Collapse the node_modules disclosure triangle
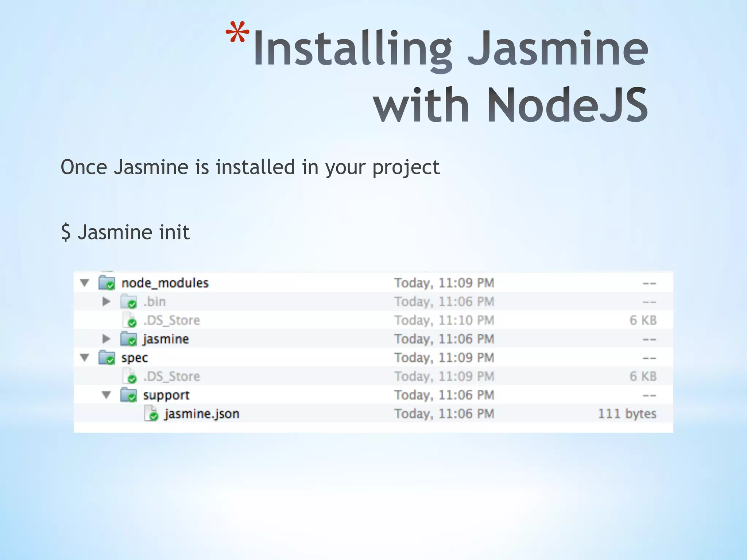Viewport: 747px width, 560px height. (x=85, y=283)
